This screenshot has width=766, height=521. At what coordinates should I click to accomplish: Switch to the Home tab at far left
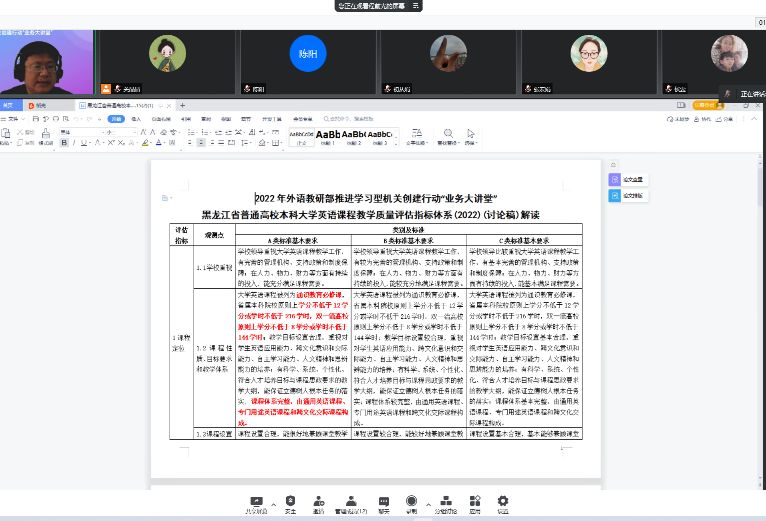(x=8, y=105)
